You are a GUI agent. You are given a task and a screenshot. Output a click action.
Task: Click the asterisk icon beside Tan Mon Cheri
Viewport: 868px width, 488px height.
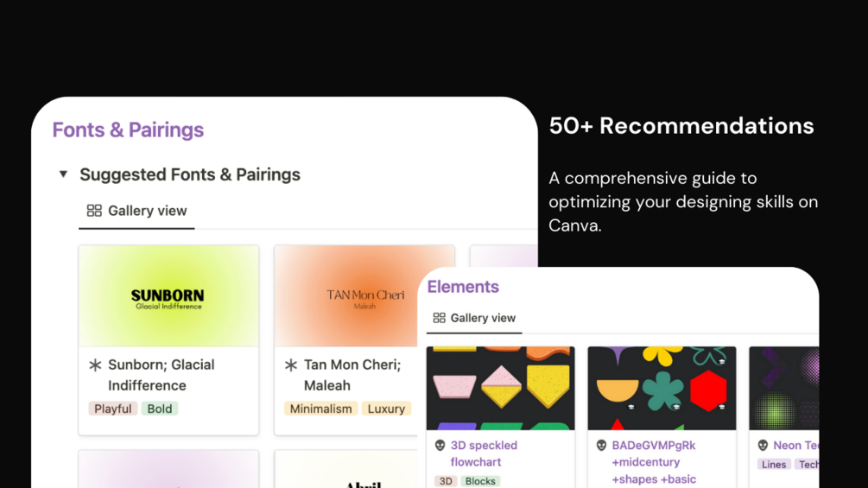click(x=291, y=365)
